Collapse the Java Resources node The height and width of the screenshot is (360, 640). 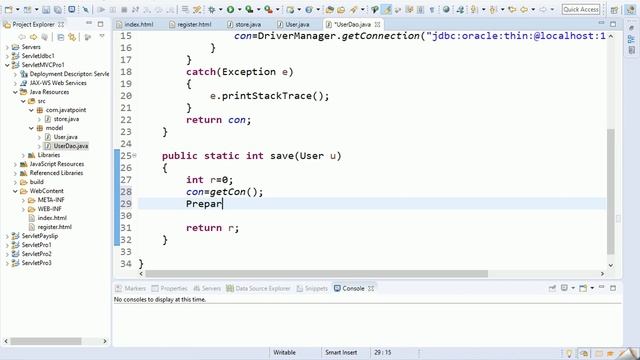15,92
